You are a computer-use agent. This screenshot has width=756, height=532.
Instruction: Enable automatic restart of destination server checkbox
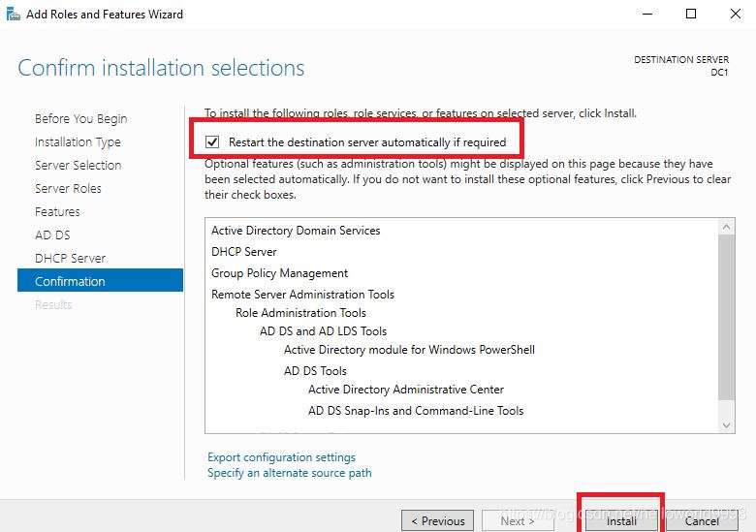pos(212,142)
